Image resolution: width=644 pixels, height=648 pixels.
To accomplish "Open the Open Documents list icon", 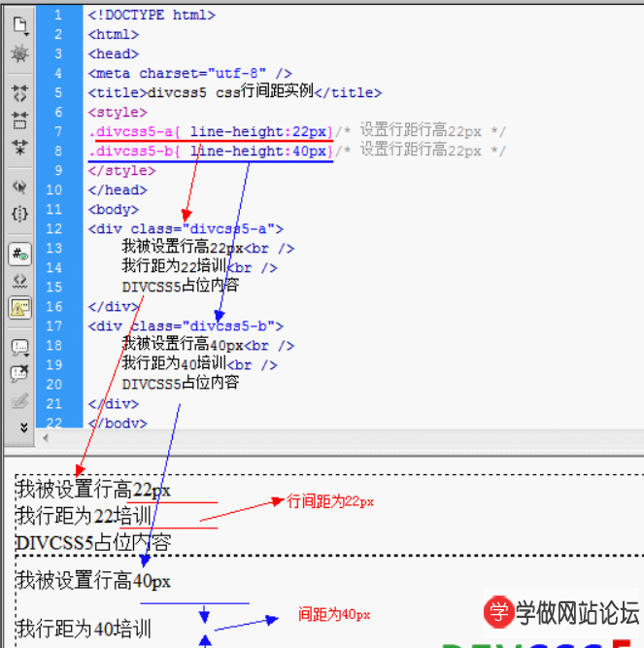I will pyautogui.click(x=19, y=24).
